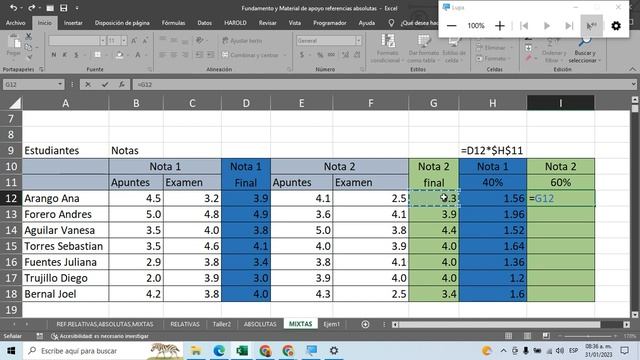Click the Paste clipboard icon

click(x=13, y=42)
